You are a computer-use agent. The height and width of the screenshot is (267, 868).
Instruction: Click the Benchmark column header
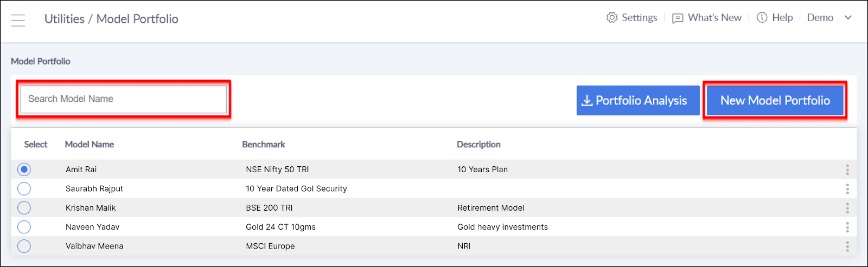(264, 145)
